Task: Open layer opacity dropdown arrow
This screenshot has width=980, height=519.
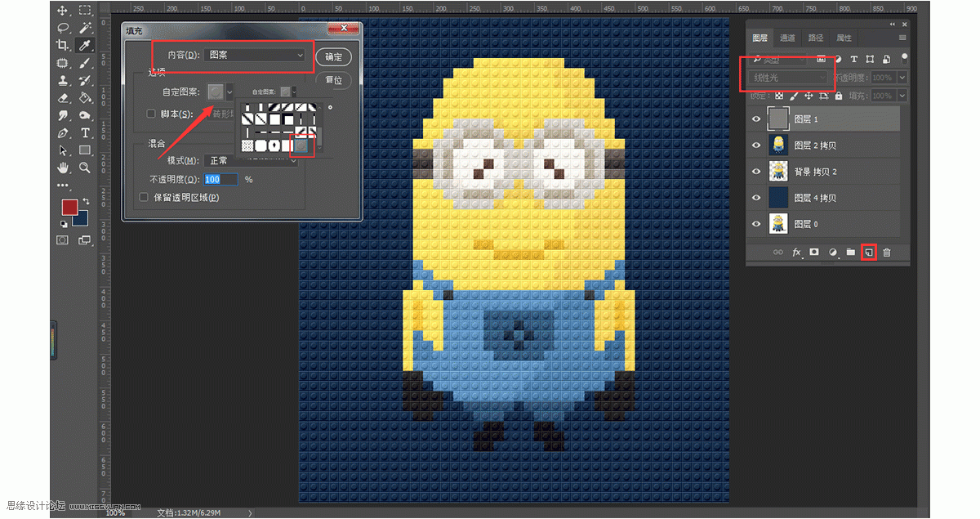Action: coord(902,78)
